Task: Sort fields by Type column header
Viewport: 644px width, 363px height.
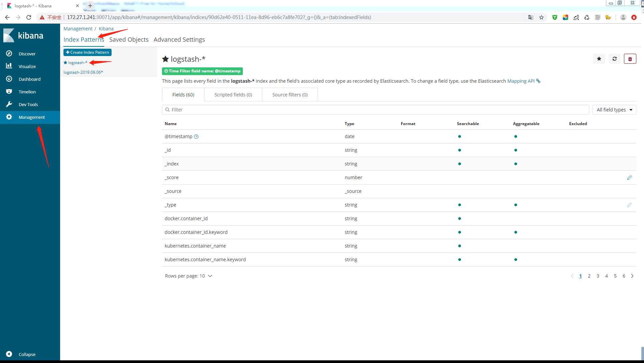Action: pyautogui.click(x=349, y=124)
